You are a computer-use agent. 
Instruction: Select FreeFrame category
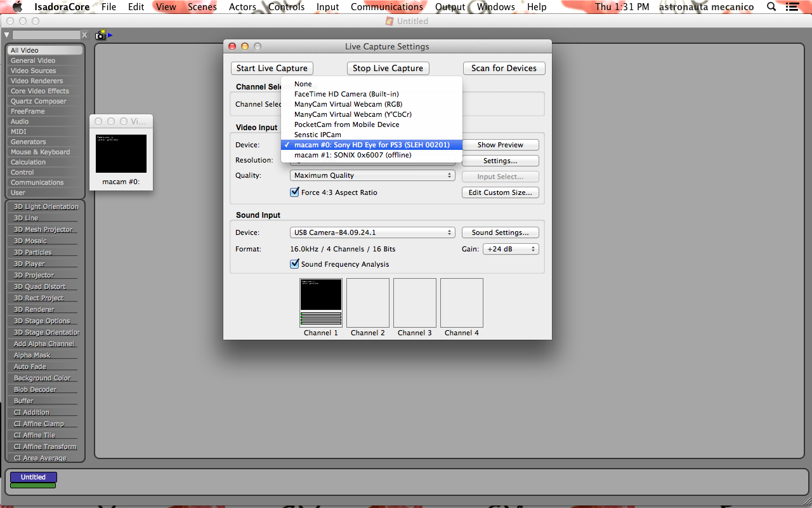(x=44, y=111)
